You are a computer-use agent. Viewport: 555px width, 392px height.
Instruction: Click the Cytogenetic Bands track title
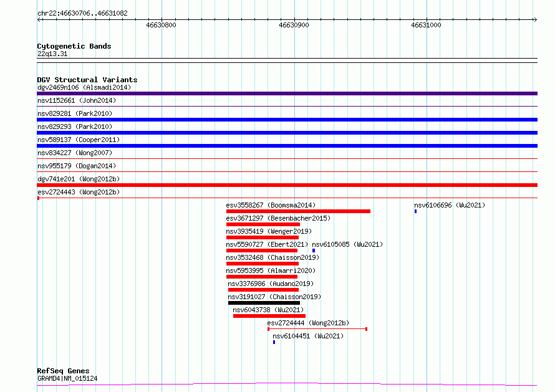[x=74, y=46]
